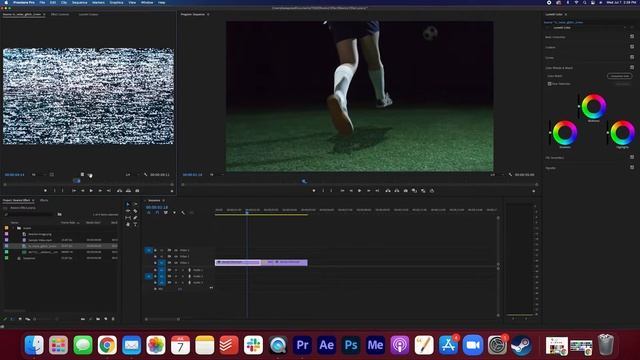
Task: Step forward one frame in Program monitor
Action: (x=369, y=191)
